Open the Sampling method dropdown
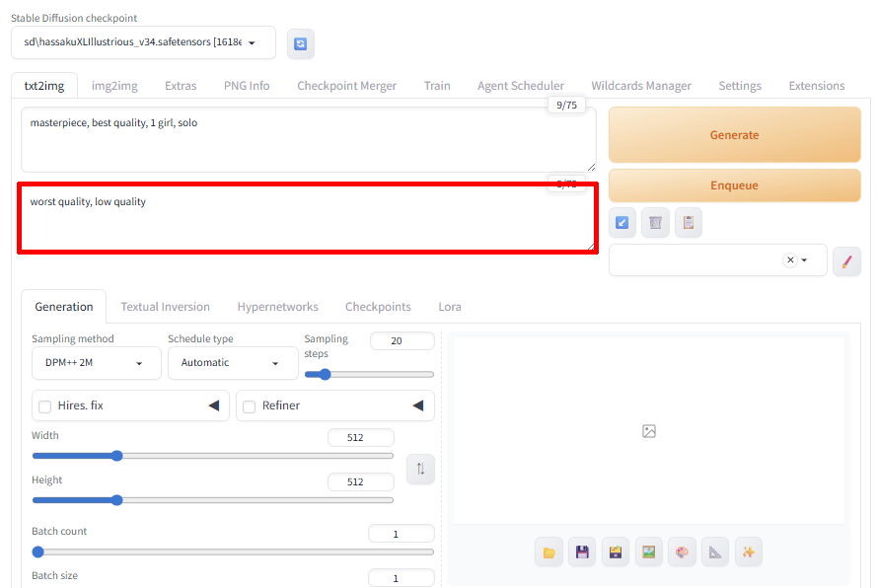The image size is (877, 588). pos(96,363)
